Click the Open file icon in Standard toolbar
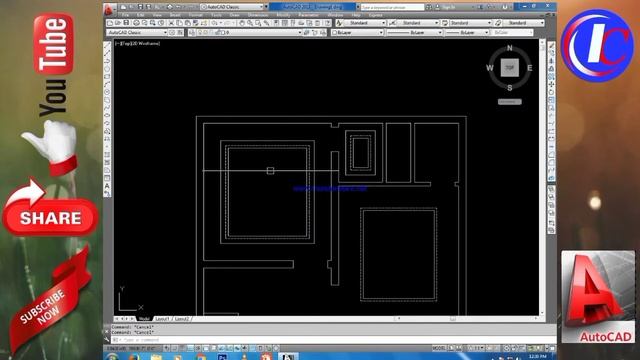The width and height of the screenshot is (640, 360). tap(118, 23)
